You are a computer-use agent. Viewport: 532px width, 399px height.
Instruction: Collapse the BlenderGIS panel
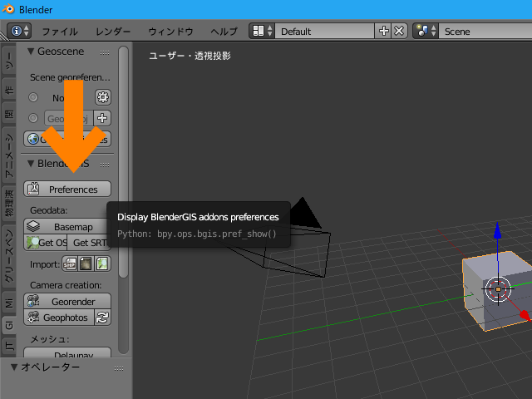(x=31, y=164)
